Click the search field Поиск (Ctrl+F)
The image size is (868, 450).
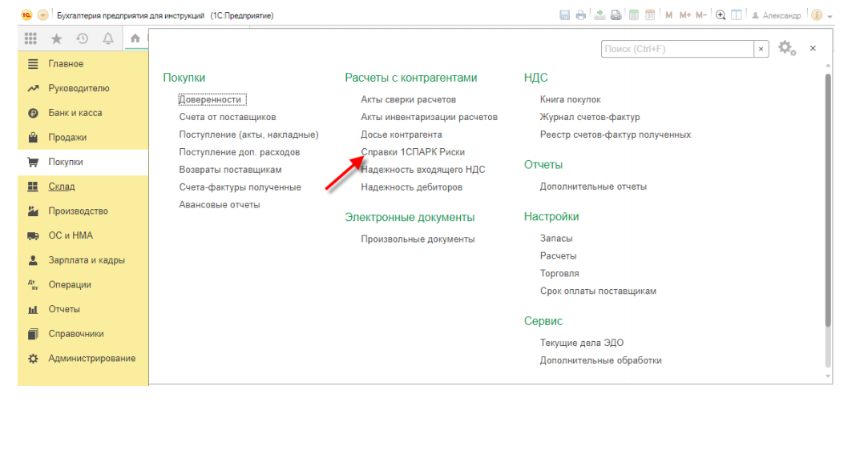pyautogui.click(x=677, y=49)
